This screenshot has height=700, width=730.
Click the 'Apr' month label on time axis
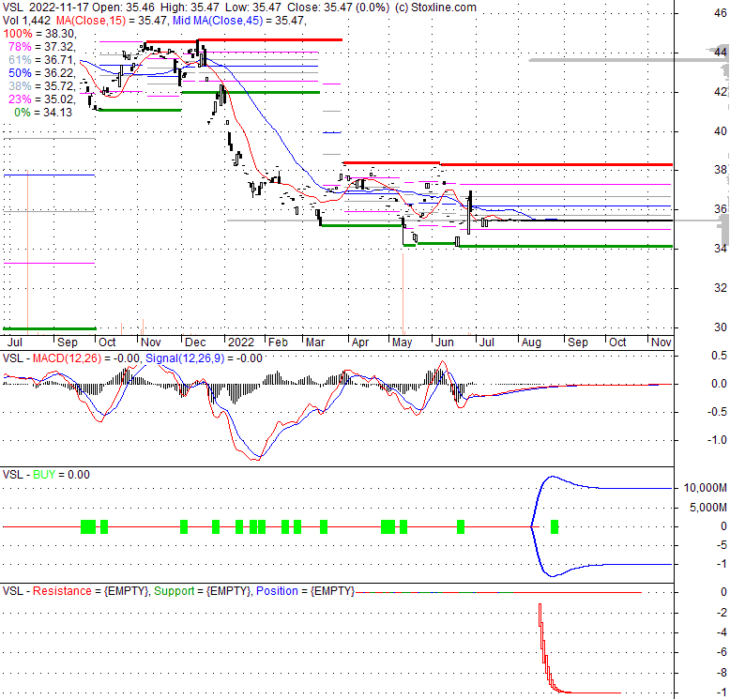[x=360, y=343]
